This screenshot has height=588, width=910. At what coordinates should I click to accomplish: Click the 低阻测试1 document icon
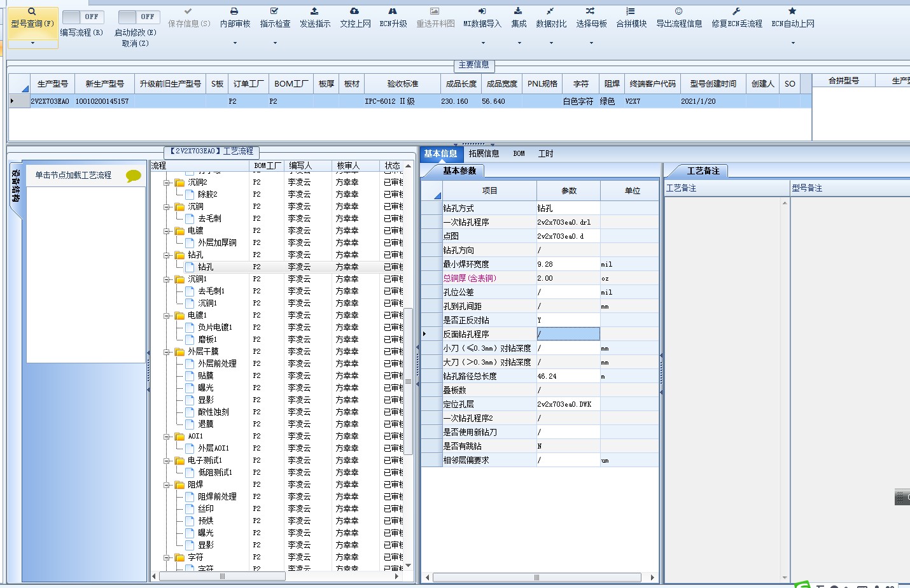tap(190, 472)
